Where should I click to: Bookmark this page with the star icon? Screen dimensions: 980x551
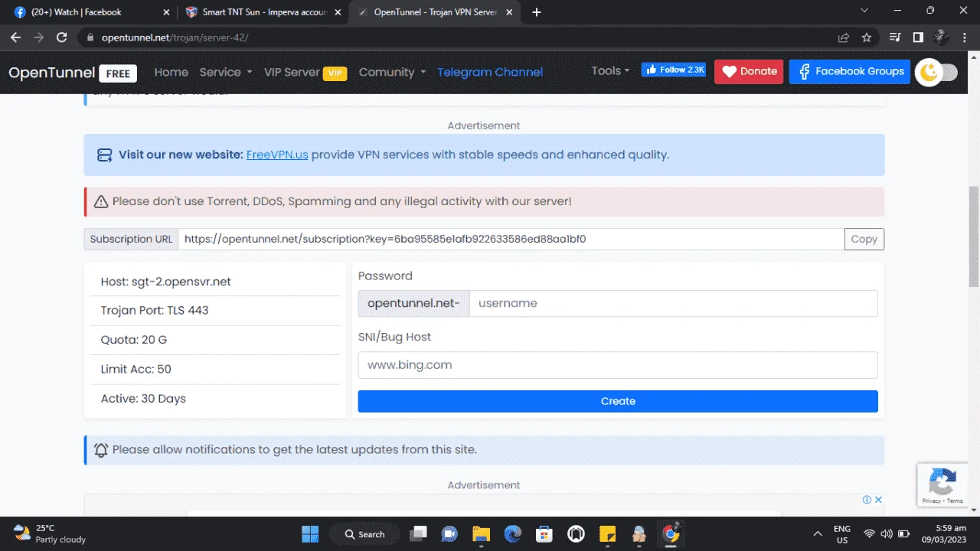[867, 37]
